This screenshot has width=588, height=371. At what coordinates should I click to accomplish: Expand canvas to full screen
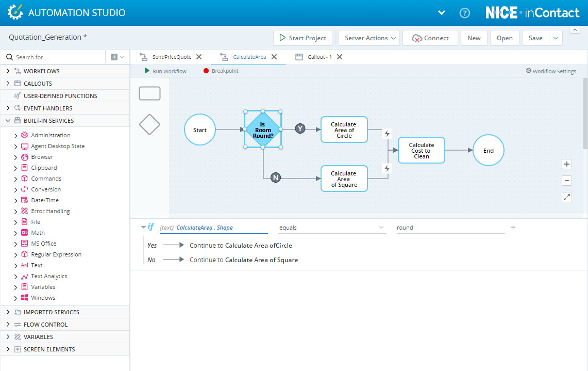click(567, 197)
